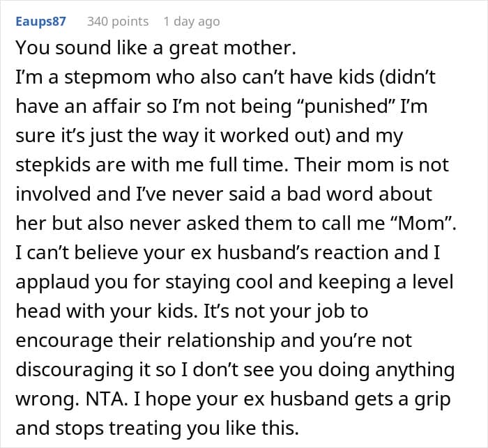The width and height of the screenshot is (488, 448).
Task: Click the word "discouraging" in the comment
Action: click(77, 369)
